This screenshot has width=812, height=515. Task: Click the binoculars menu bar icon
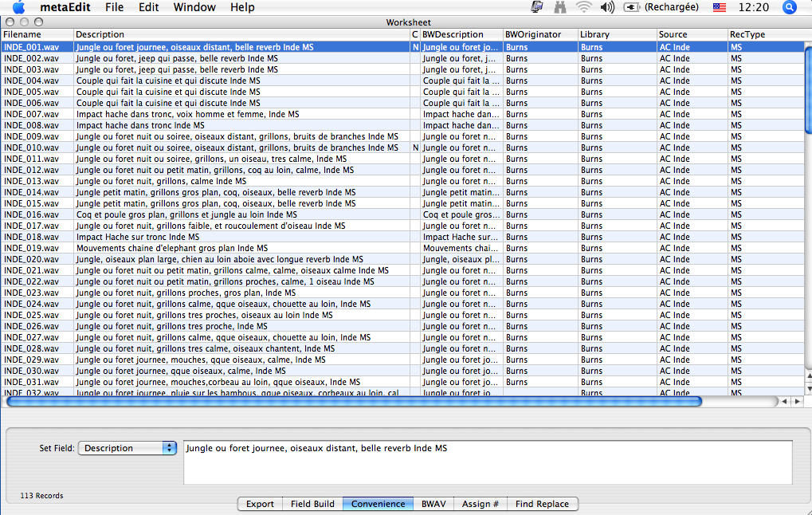click(x=560, y=7)
